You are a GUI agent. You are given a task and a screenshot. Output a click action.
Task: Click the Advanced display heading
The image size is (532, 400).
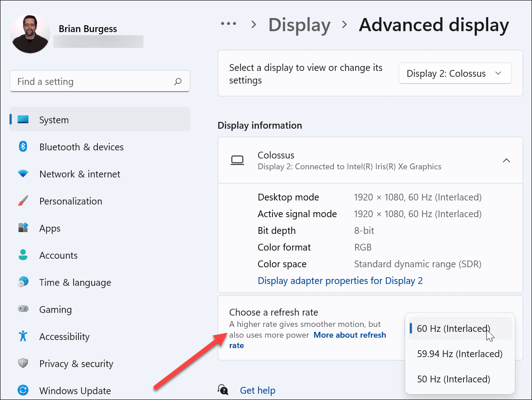tap(434, 25)
